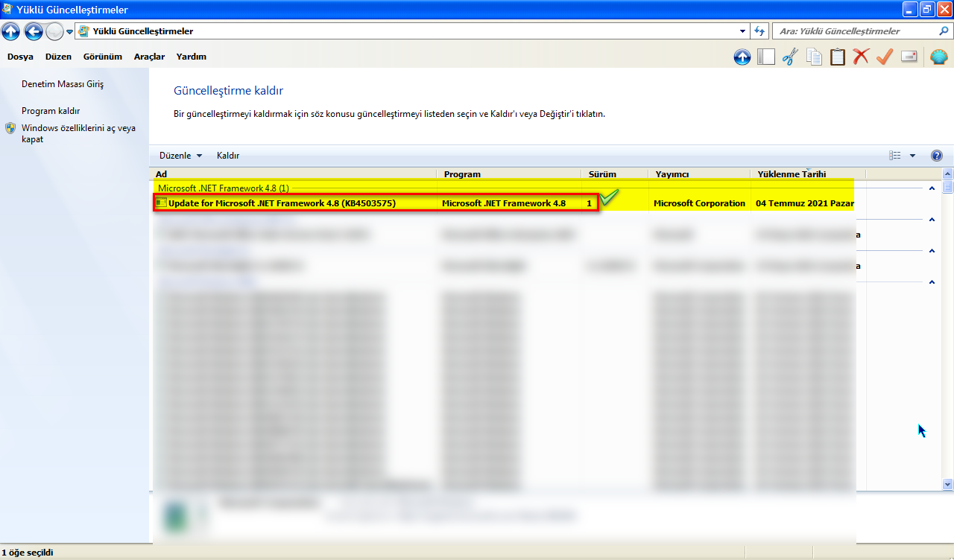Open the view options dropdown arrow
This screenshot has height=560, width=954.
click(x=912, y=156)
